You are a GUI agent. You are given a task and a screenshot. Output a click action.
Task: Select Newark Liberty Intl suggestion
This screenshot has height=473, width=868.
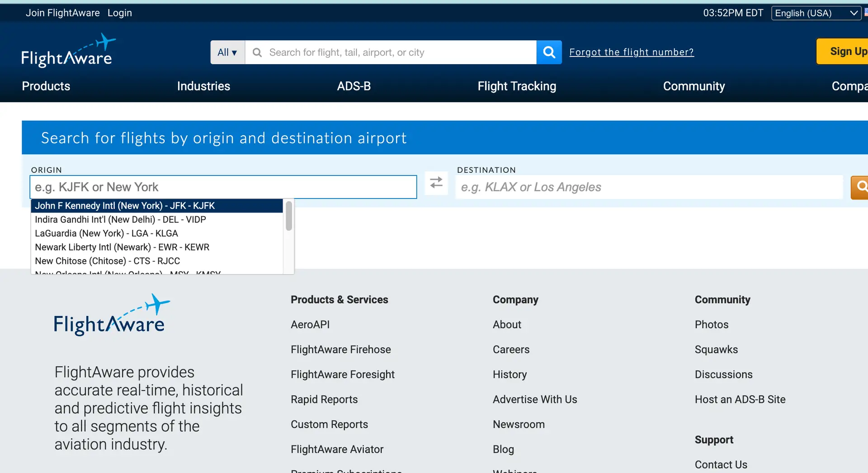pyautogui.click(x=157, y=247)
